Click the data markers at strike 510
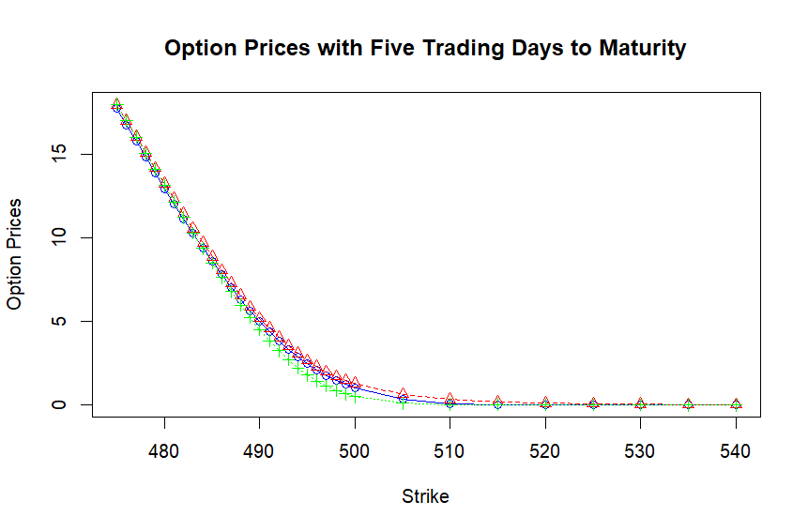 (450, 402)
